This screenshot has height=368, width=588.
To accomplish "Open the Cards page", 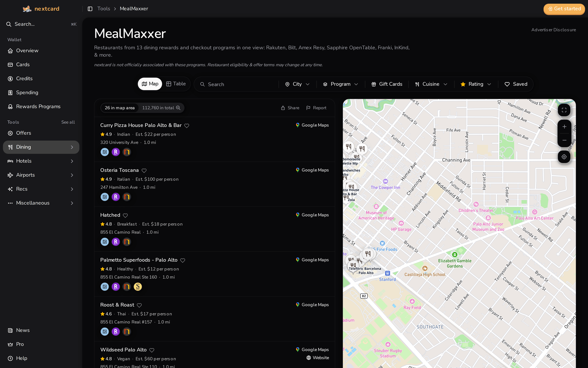I will (x=41, y=65).
